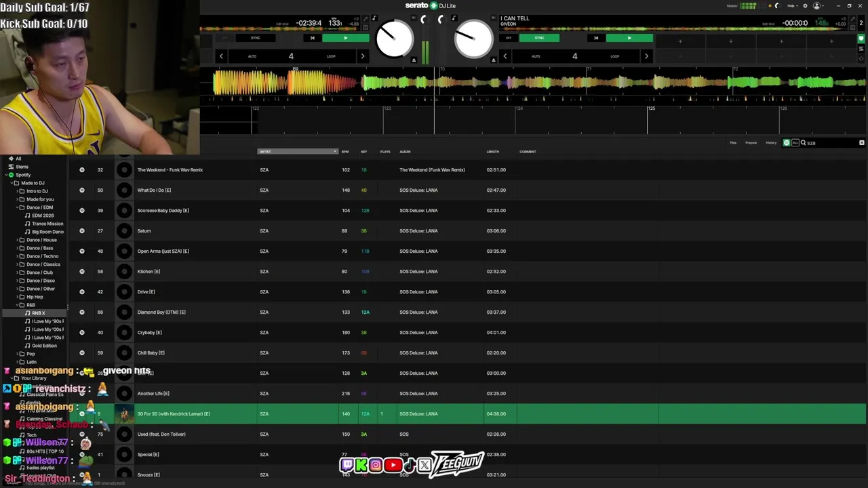Clear the sza search text

click(862, 143)
